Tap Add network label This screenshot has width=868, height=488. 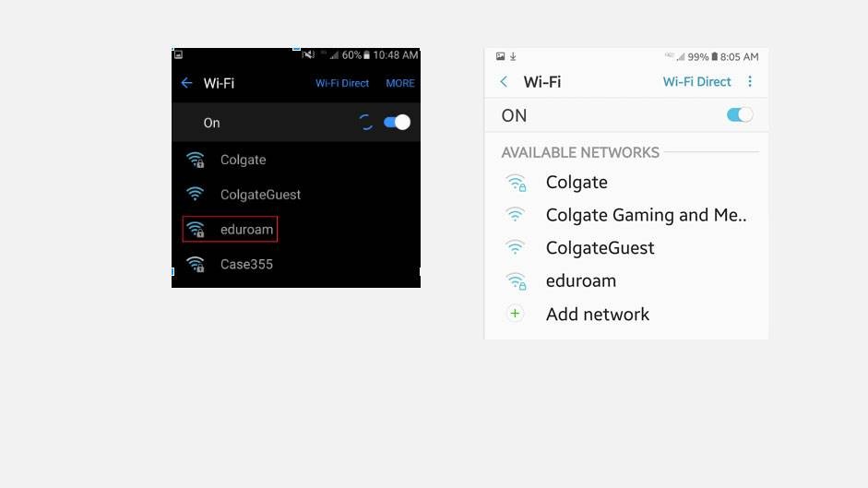point(598,314)
